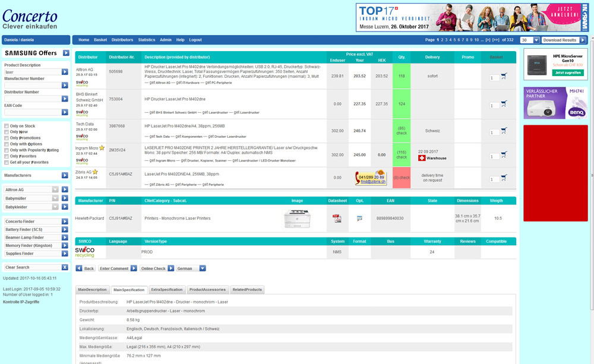Check the Only on Stock box

click(6, 126)
